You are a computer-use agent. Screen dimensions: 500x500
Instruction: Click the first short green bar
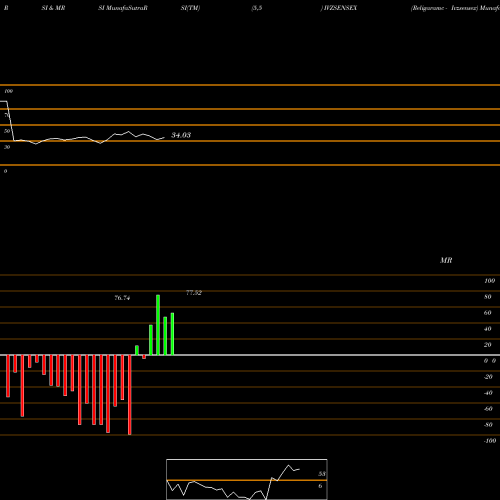pos(137,350)
